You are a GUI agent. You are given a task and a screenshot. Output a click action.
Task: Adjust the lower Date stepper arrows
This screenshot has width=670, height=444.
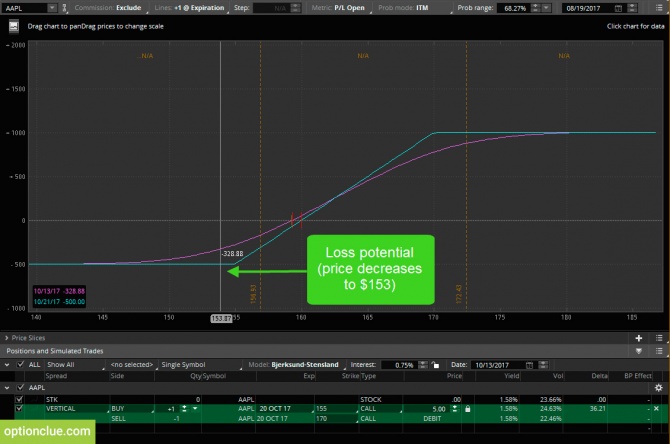(x=543, y=365)
